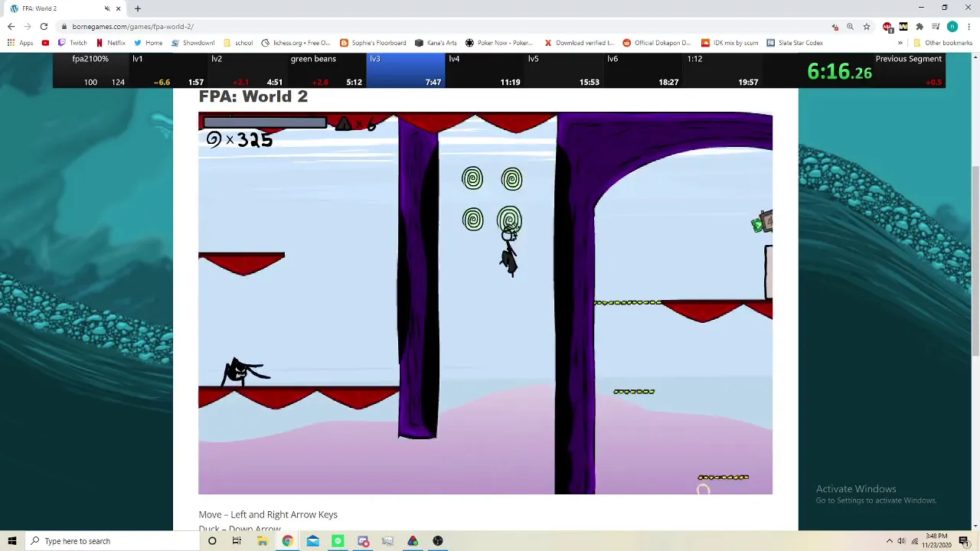Click the FPA: World 2 heading
Viewport: 980px width, 551px height.
click(253, 96)
